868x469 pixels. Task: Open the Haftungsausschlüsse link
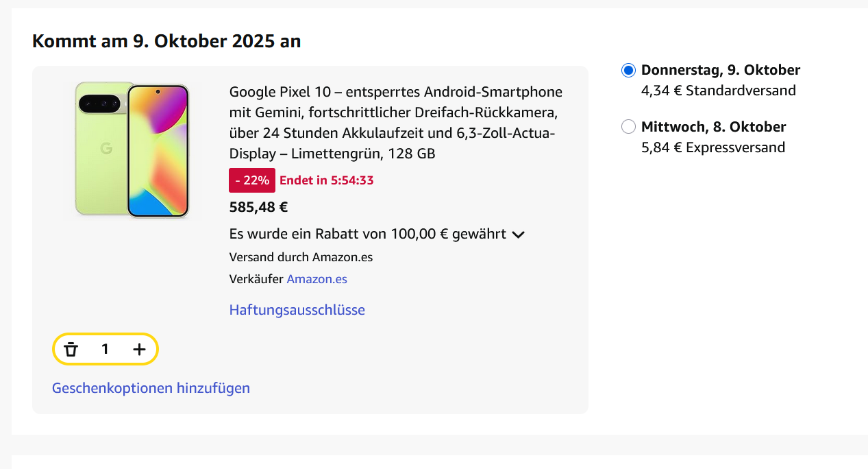[297, 310]
